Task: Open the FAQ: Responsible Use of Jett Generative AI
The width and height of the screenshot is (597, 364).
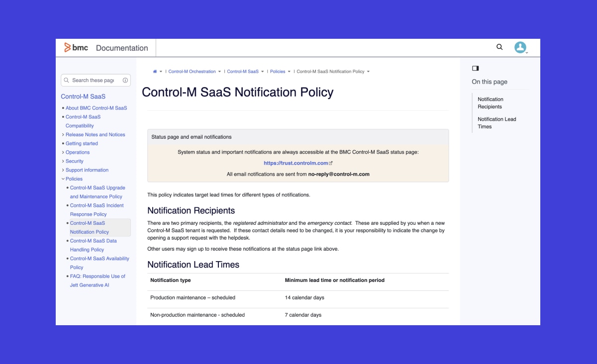Action: point(97,280)
